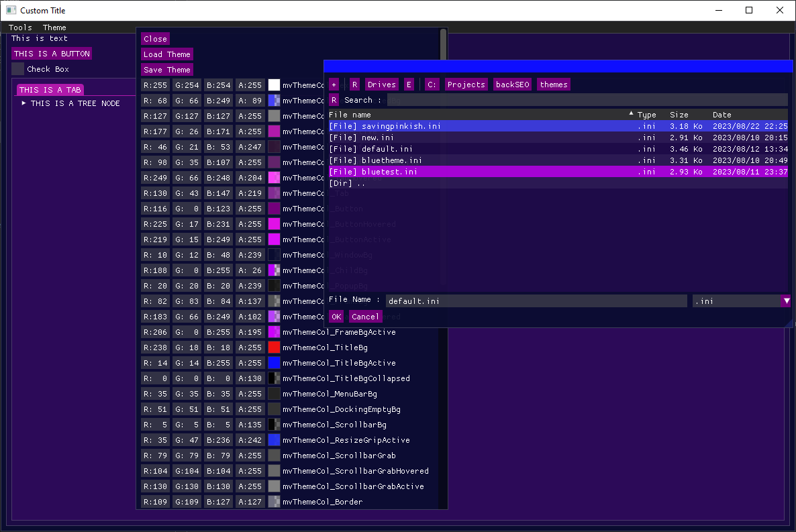Click the + icon in the file dialog toolbar
The image size is (796, 532).
334,85
